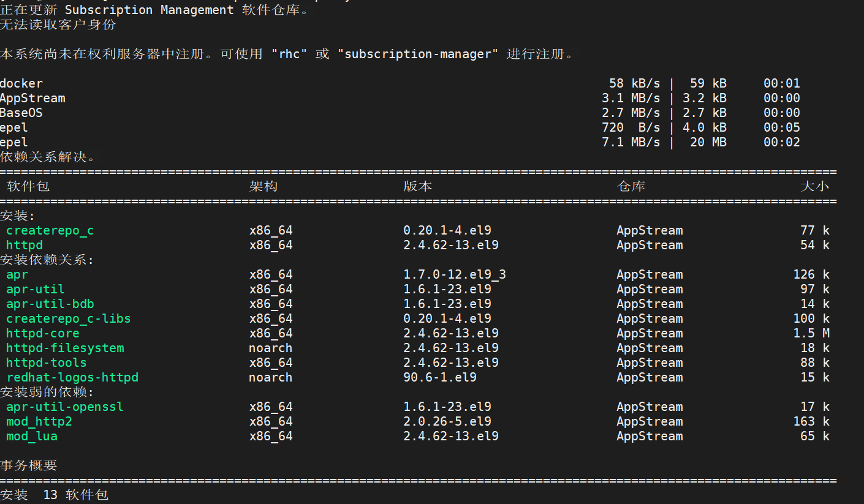Image resolution: width=864 pixels, height=504 pixels.
Task: Click the "00:01" time in the docker row
Action: coord(782,84)
